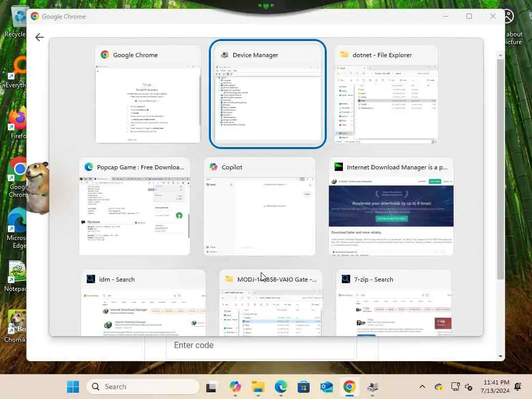The width and height of the screenshot is (532, 399).
Task: Choose the dotnet - File Explorer window thumbnail
Action: (x=386, y=95)
